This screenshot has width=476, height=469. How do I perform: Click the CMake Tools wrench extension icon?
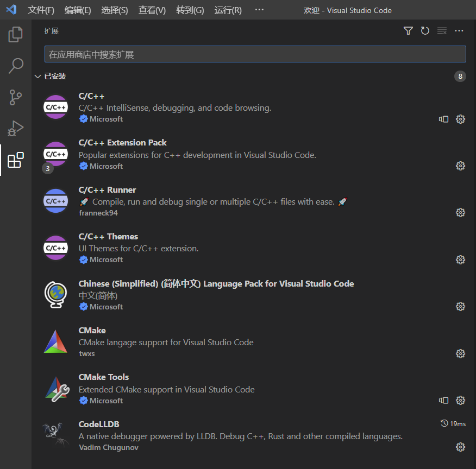tap(57, 389)
